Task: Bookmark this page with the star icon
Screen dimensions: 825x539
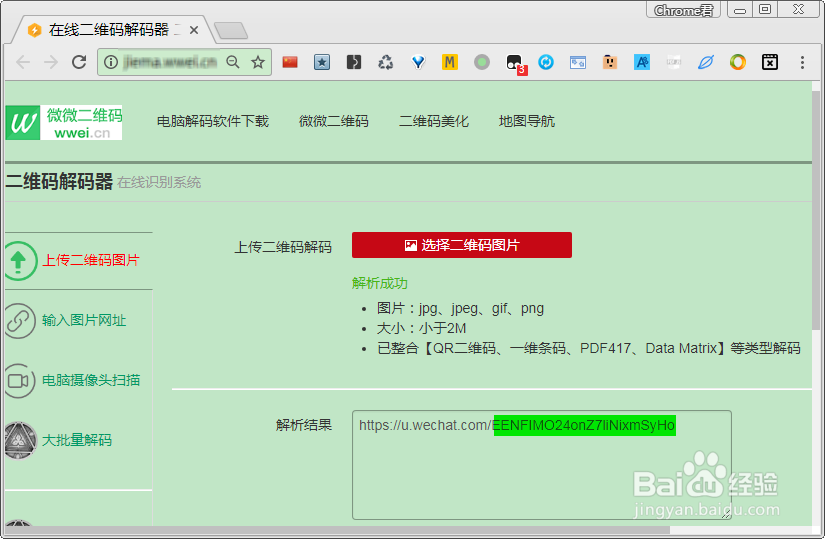Action: pyautogui.click(x=258, y=62)
